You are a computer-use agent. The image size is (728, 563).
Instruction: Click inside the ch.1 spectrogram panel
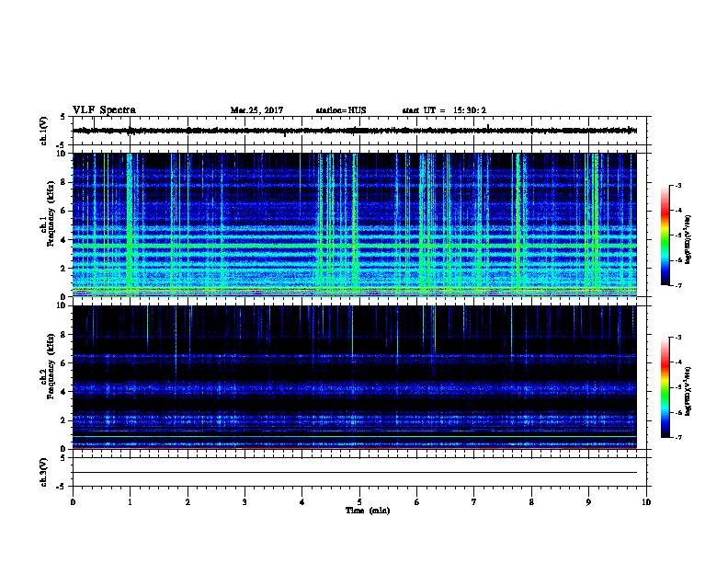click(x=354, y=224)
